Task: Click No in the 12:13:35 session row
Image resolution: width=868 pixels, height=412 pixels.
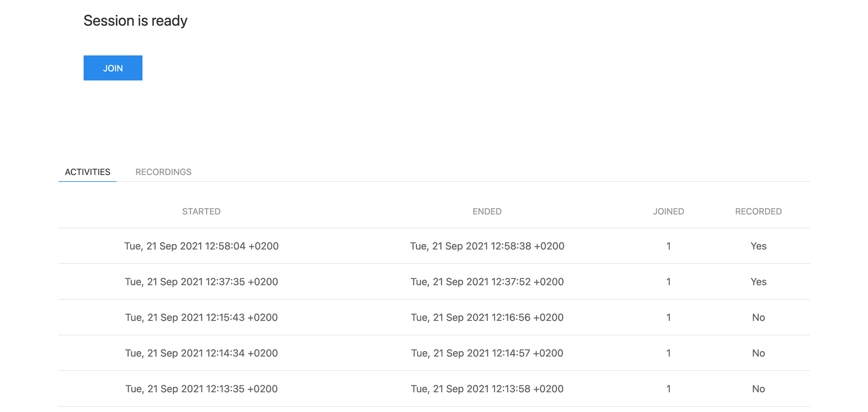Action: tap(758, 389)
